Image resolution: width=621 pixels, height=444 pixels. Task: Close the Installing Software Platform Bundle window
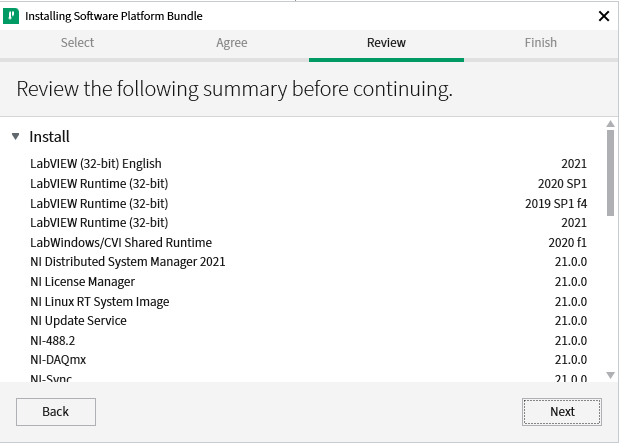click(604, 16)
